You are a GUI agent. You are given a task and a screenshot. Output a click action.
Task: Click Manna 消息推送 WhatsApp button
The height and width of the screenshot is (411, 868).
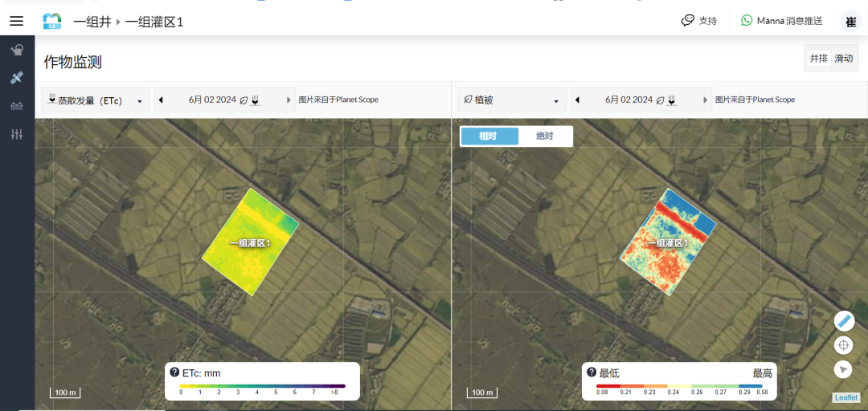click(781, 21)
